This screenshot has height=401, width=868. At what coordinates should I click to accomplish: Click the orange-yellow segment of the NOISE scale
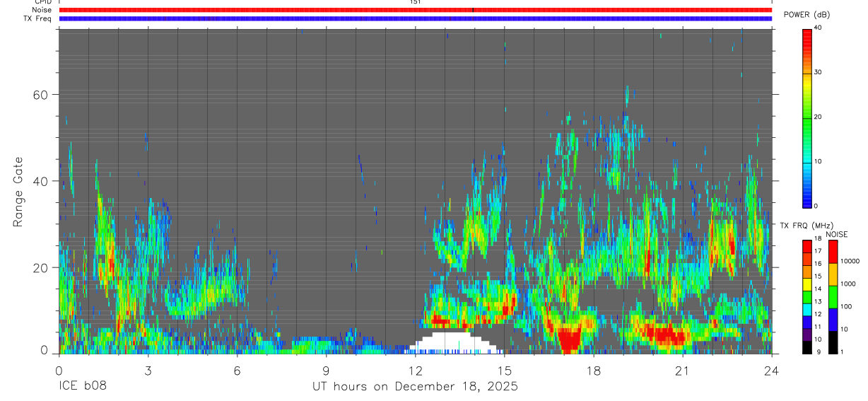pyautogui.click(x=833, y=274)
